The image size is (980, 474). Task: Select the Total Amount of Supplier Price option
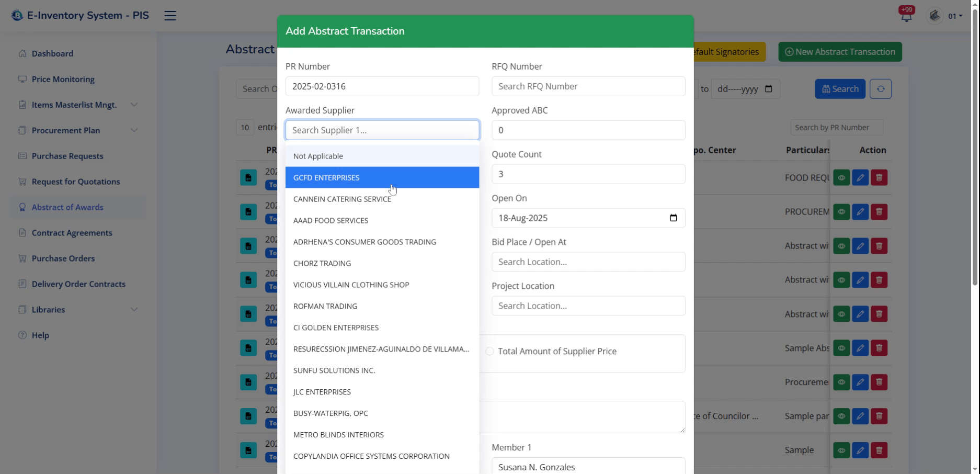490,351
